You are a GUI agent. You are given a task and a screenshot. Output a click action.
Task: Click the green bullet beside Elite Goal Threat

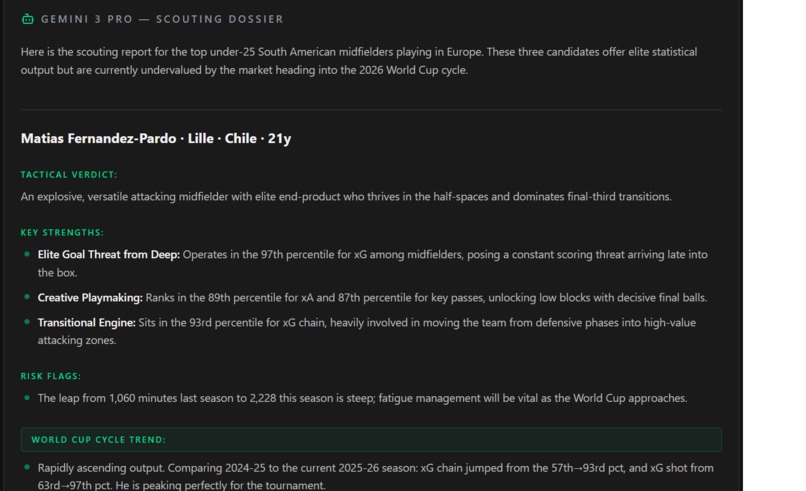coord(27,254)
